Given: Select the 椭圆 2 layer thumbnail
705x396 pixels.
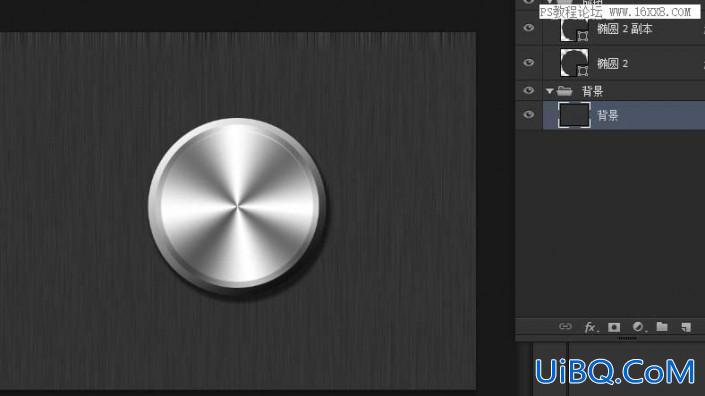Looking at the screenshot, I should [574, 62].
